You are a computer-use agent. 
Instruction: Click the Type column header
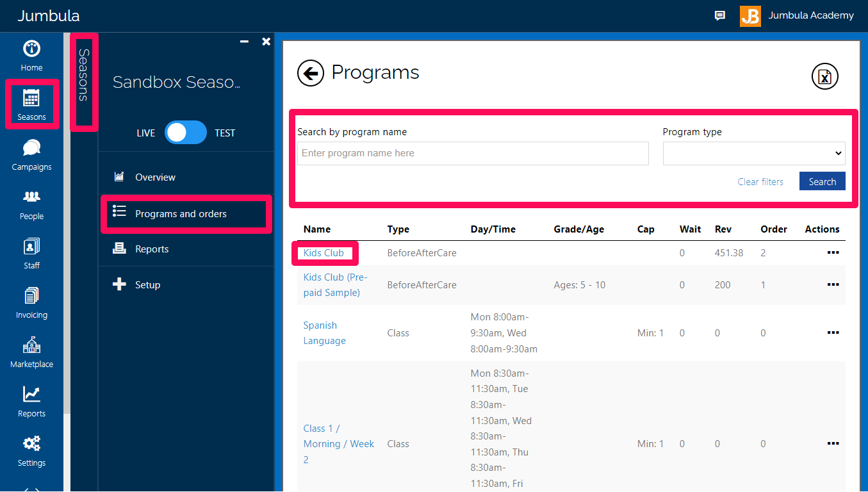pos(398,229)
